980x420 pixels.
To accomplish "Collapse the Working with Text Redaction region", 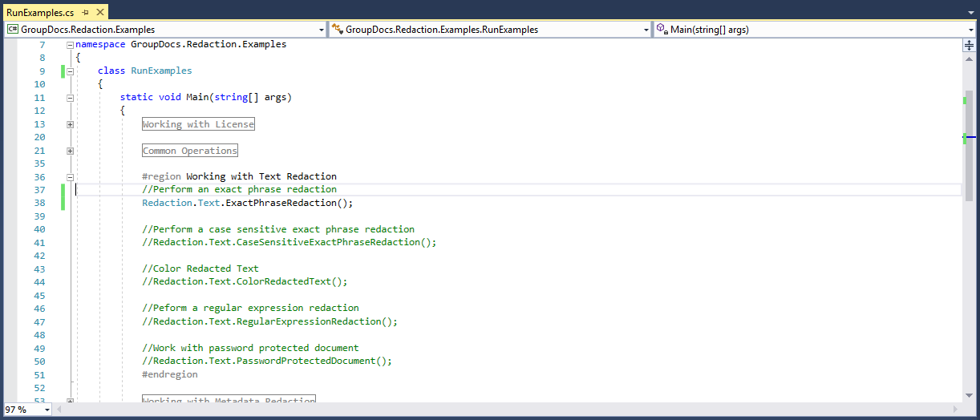I will [71, 177].
